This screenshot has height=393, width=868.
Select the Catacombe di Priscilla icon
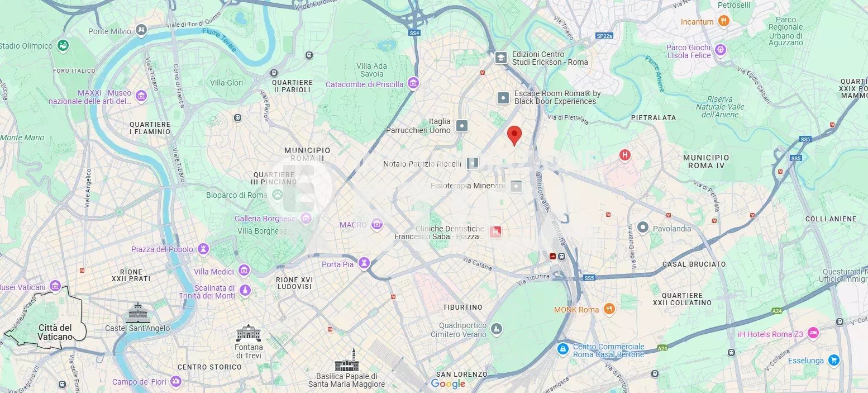(x=413, y=84)
